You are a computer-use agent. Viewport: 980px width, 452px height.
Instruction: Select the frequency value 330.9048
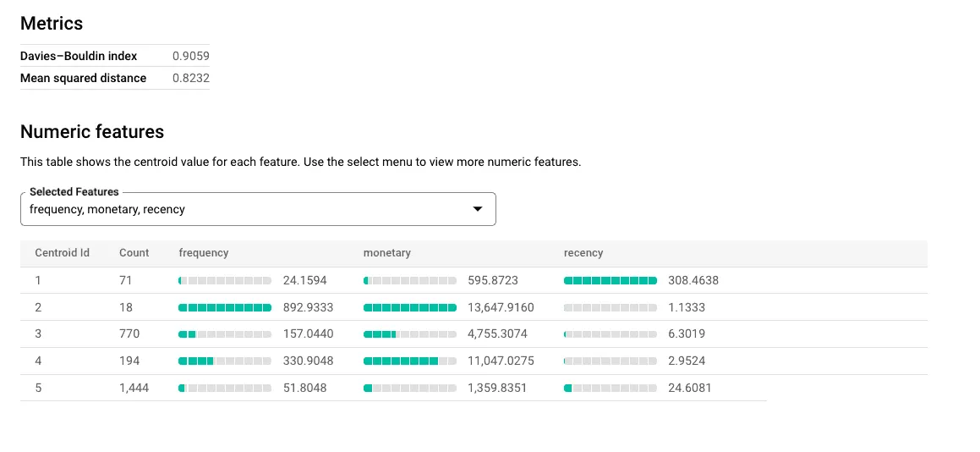(308, 361)
